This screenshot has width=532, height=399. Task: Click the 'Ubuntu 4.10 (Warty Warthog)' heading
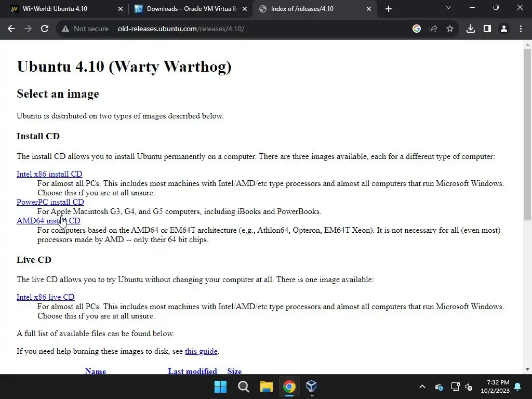click(124, 66)
